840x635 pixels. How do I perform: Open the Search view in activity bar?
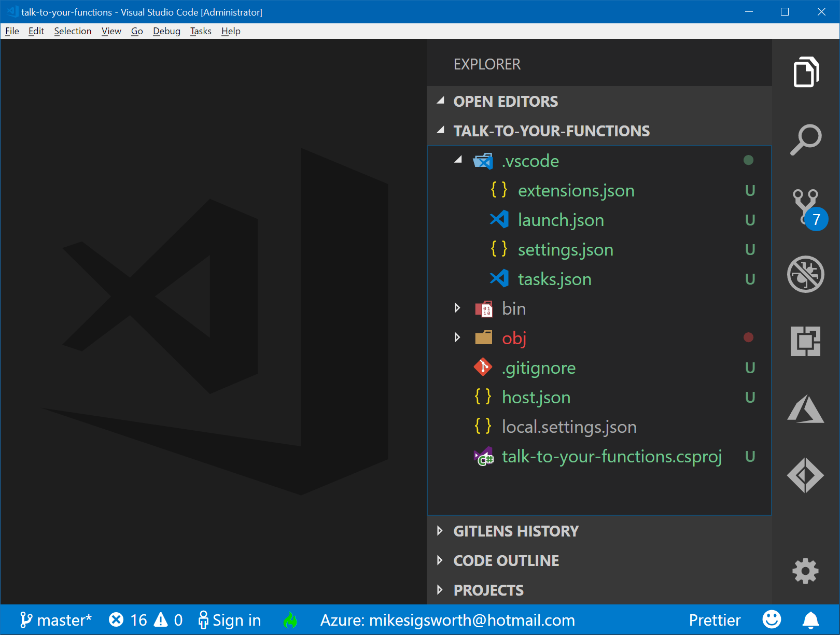[806, 139]
